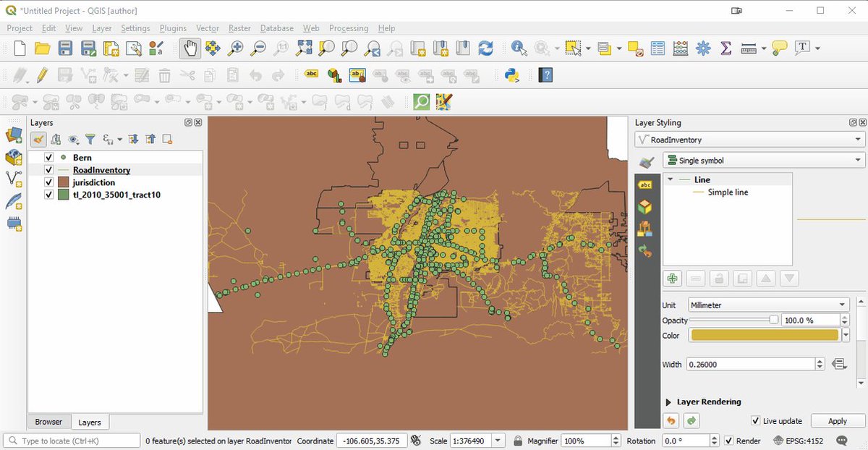Select the Zoom In magnifier tool
Screen dimensions: 868x450
(235, 48)
